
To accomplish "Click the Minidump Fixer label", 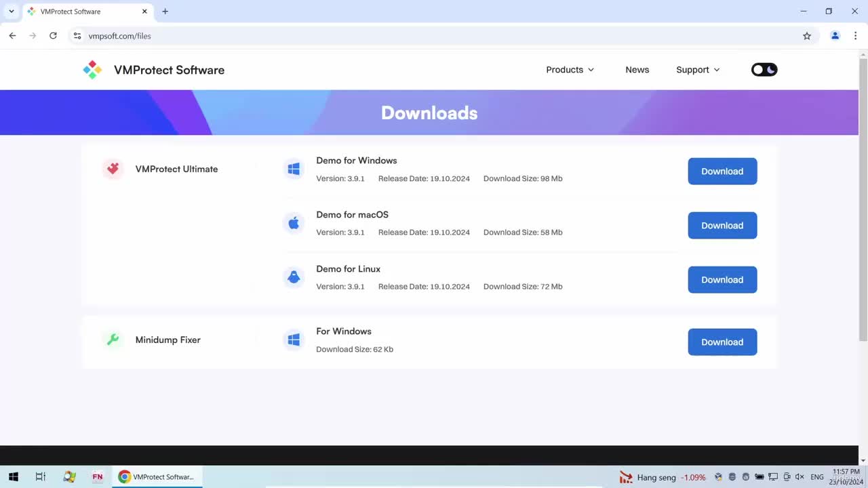I will coord(167,340).
